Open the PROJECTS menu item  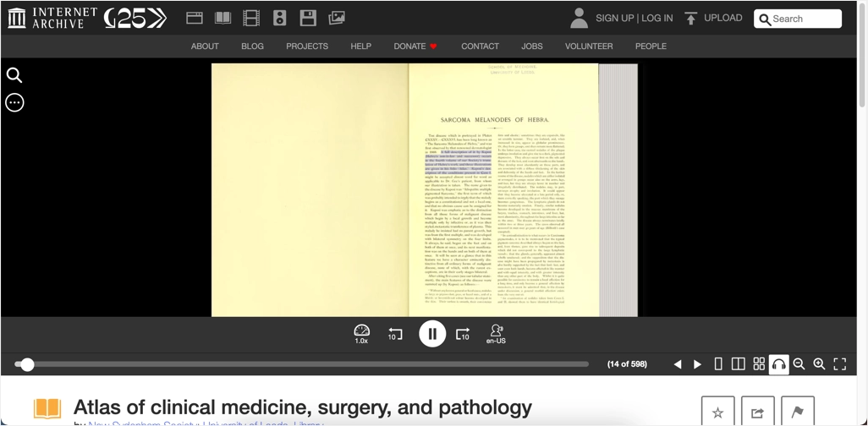(307, 46)
